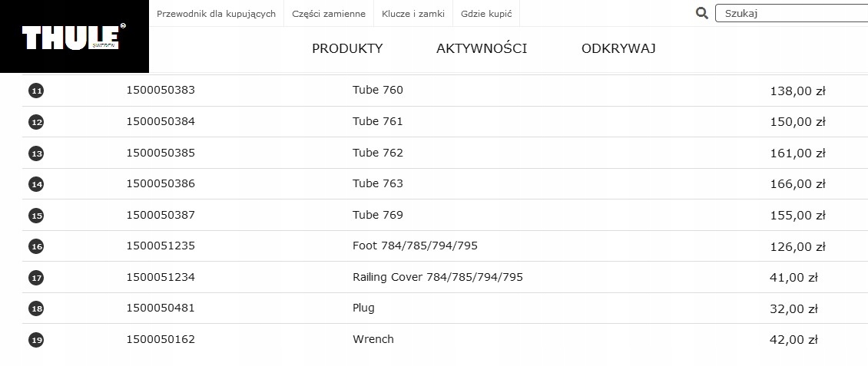Click the number 16 badge icon

click(x=36, y=246)
